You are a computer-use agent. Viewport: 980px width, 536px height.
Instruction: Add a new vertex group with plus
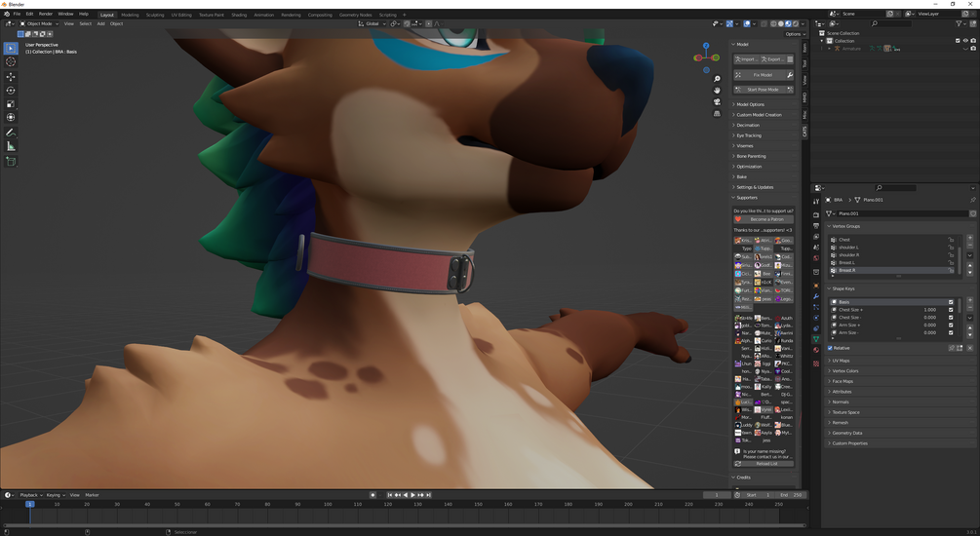click(970, 238)
